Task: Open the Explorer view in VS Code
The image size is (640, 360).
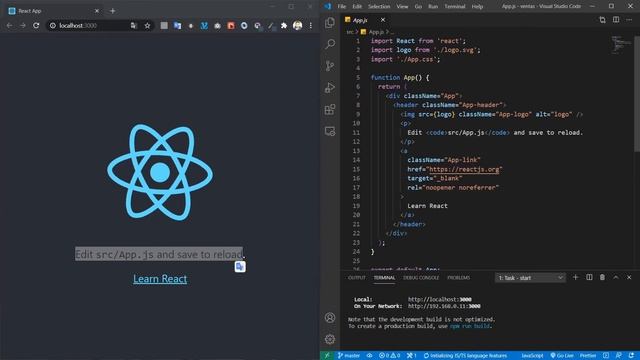Action: [x=330, y=22]
